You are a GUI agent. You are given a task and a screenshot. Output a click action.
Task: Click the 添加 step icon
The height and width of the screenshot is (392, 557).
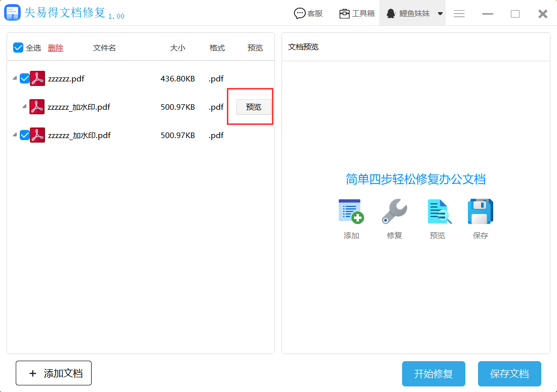pyautogui.click(x=351, y=211)
